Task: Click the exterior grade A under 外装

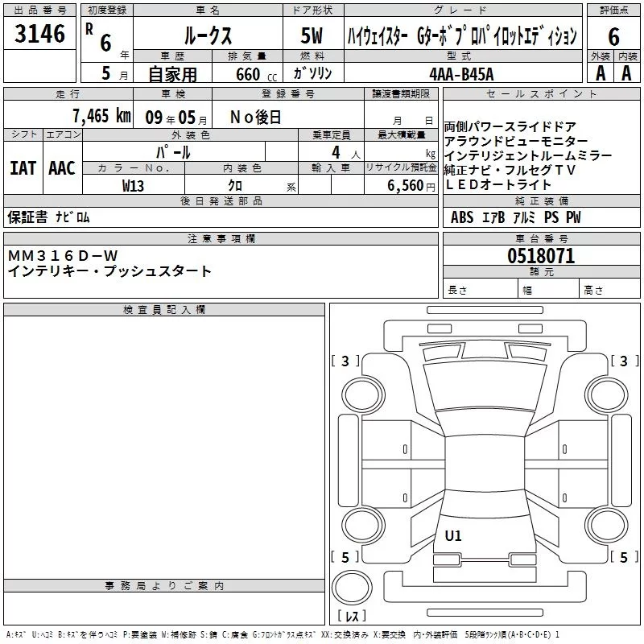Action: tap(601, 73)
